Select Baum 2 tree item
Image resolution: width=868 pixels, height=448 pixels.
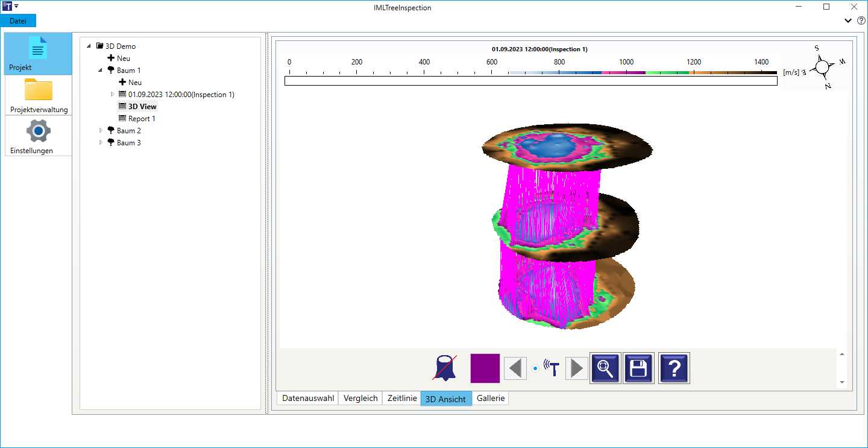pyautogui.click(x=129, y=130)
